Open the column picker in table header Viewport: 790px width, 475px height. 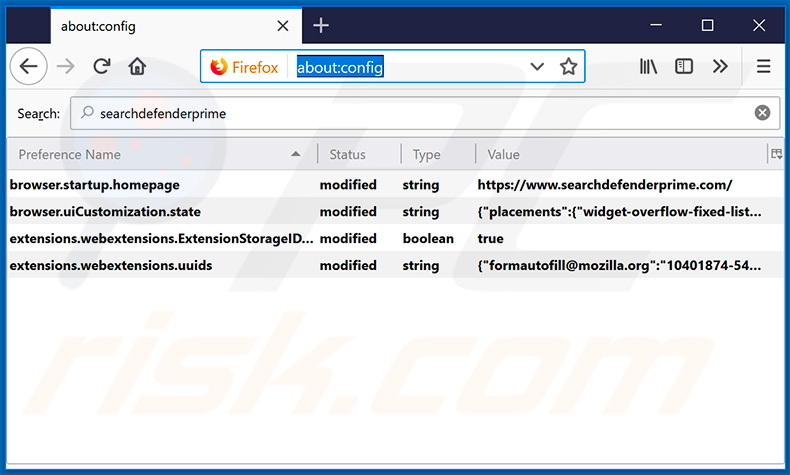(x=776, y=154)
